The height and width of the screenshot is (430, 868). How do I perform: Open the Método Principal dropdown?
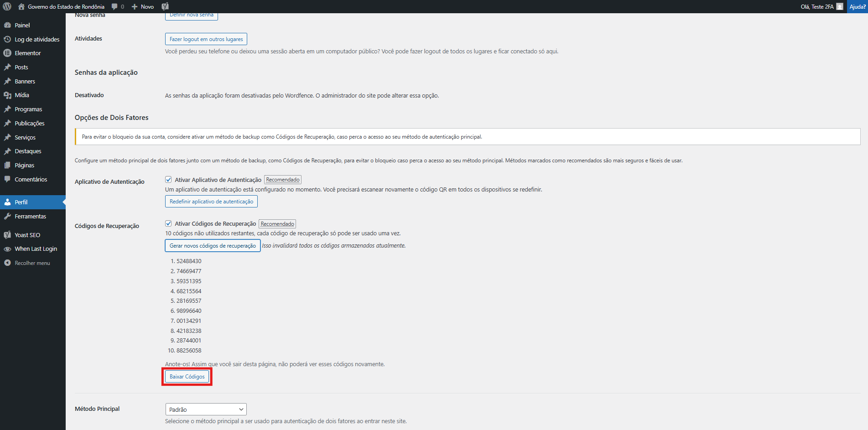(206, 409)
